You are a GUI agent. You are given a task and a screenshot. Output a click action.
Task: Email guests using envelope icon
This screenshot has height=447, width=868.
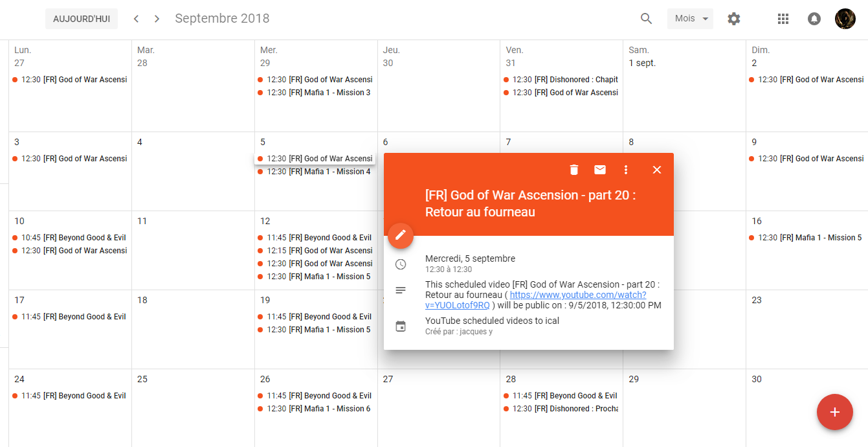600,170
